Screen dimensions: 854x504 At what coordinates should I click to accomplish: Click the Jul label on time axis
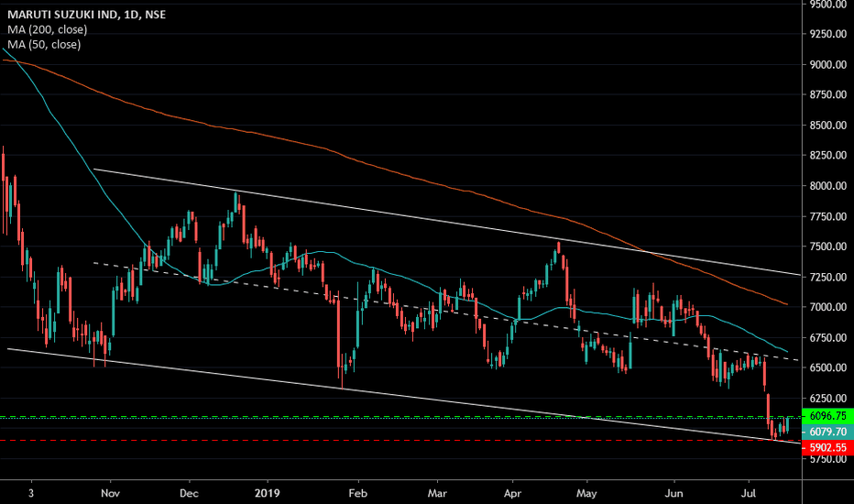(x=750, y=494)
